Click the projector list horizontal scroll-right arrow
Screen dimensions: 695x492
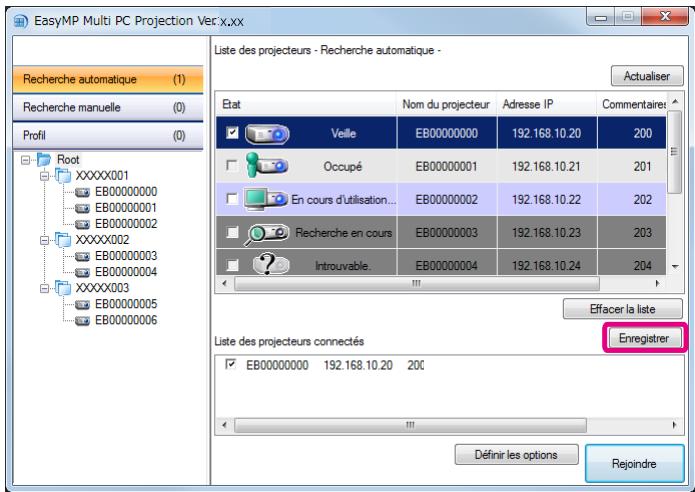pyautogui.click(x=657, y=283)
